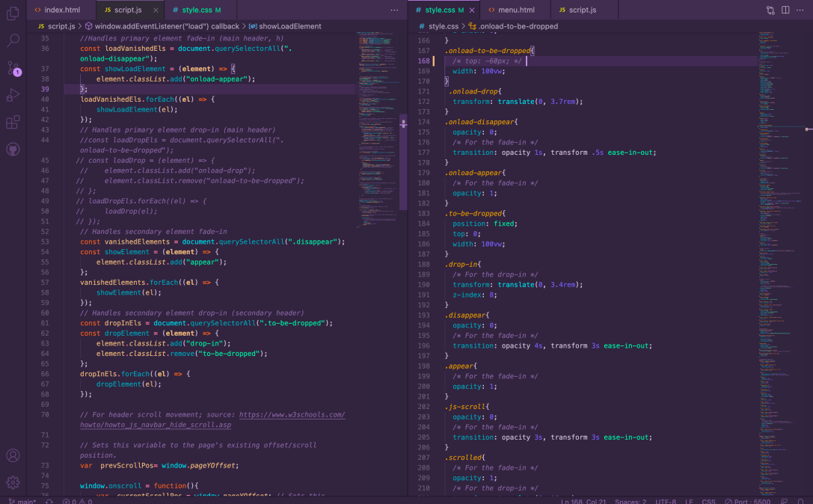Viewport: 813px width, 504px height.
Task: Click the Open Changes icon in right editor
Action: 770,10
